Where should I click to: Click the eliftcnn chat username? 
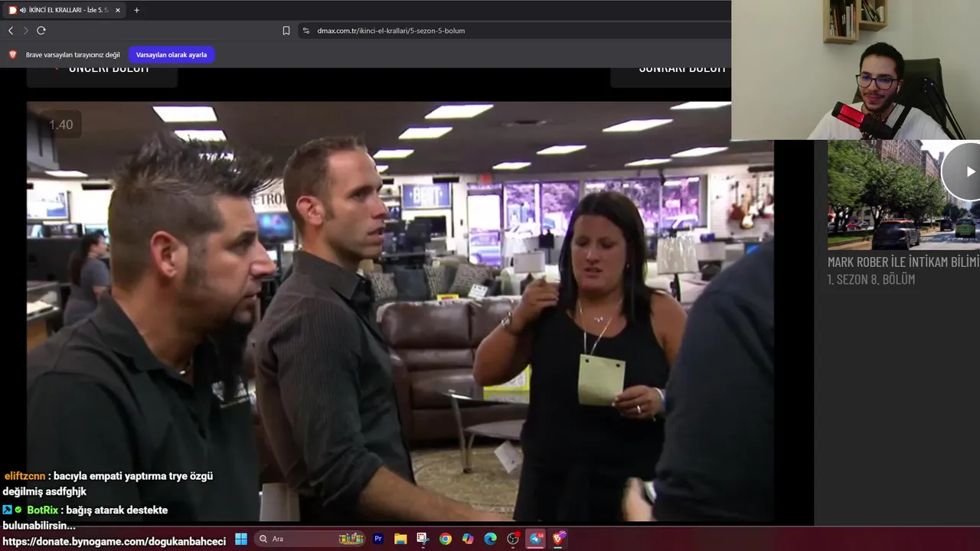pyautogui.click(x=24, y=476)
